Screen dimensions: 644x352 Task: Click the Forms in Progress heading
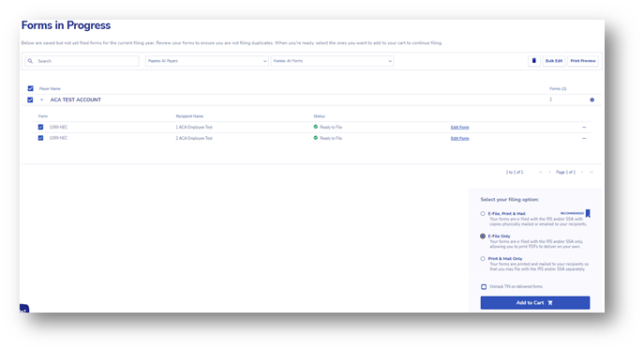tap(66, 25)
